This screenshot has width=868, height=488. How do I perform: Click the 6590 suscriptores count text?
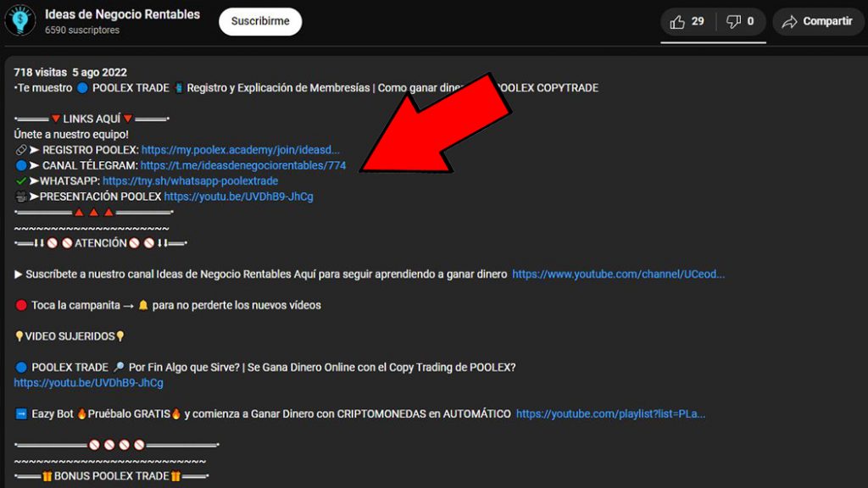tap(82, 30)
